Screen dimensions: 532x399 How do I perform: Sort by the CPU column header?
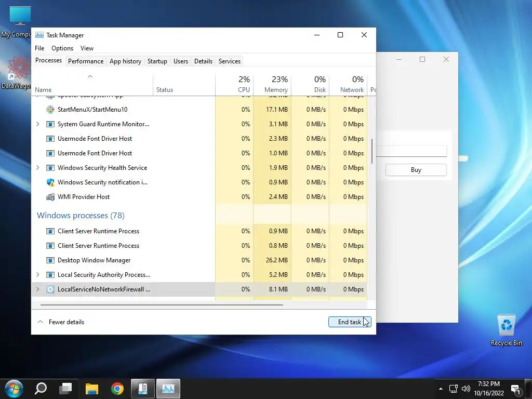[x=234, y=85]
